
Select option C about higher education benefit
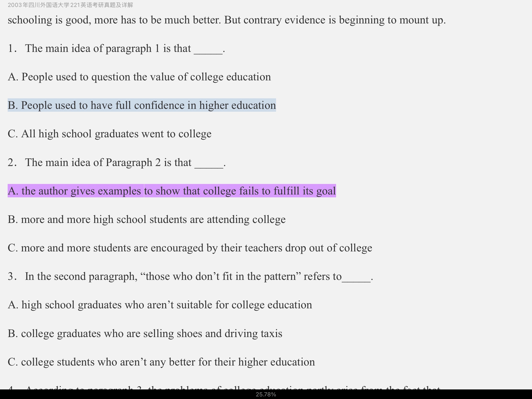click(161, 362)
